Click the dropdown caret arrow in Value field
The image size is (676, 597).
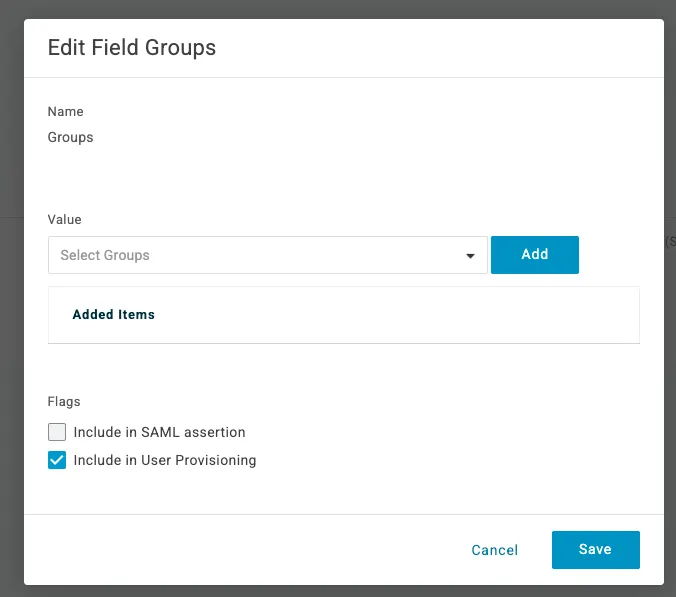[x=470, y=256]
